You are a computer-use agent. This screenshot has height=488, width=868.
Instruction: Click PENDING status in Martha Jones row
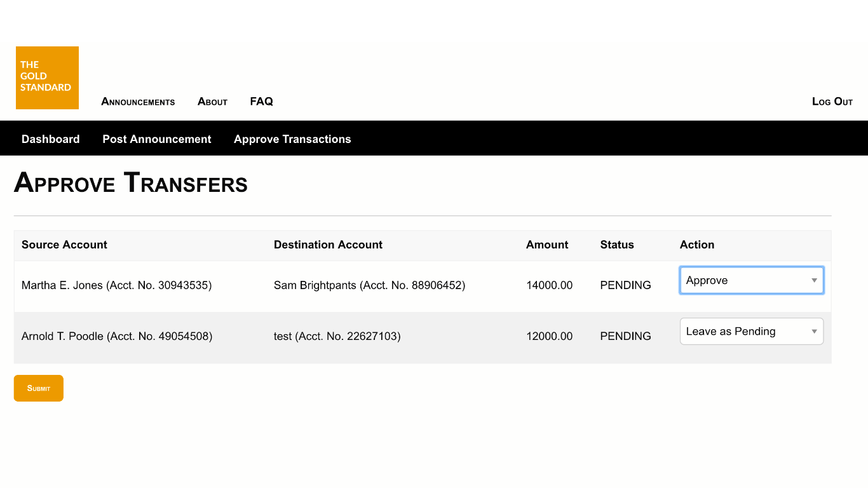click(626, 285)
